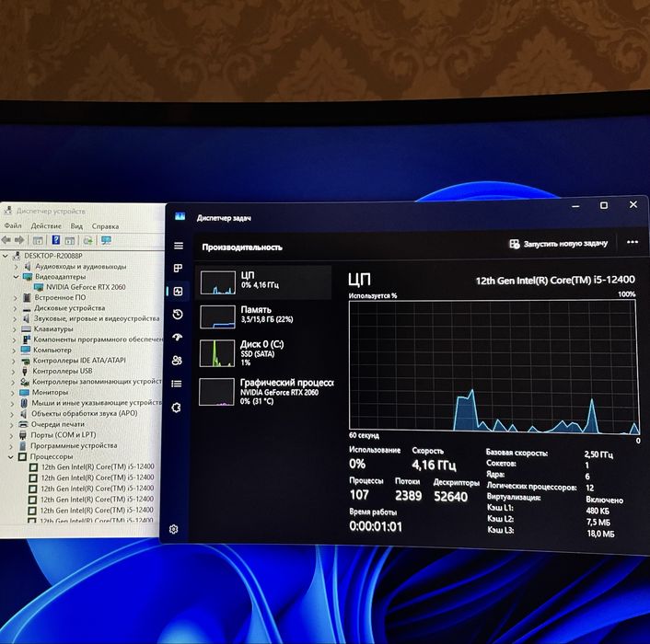The width and height of the screenshot is (650, 644).
Task: Open Действие menu in Device Manager
Action: (46, 226)
